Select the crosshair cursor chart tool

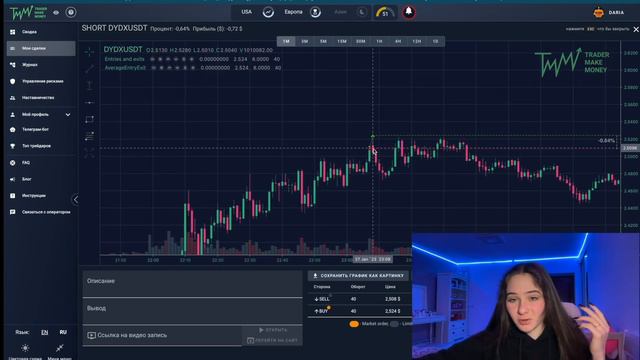click(89, 52)
